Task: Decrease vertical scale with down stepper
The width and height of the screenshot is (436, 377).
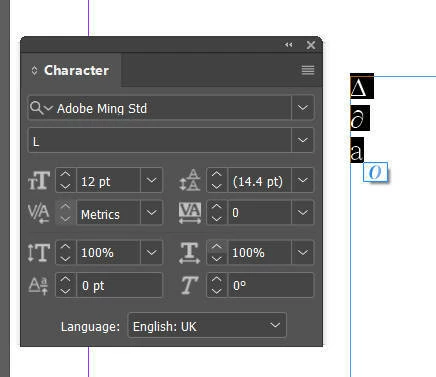Action: point(65,258)
